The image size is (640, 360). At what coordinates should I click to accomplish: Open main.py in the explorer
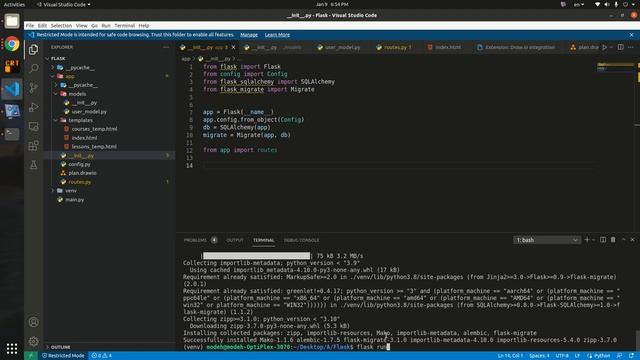click(75, 200)
